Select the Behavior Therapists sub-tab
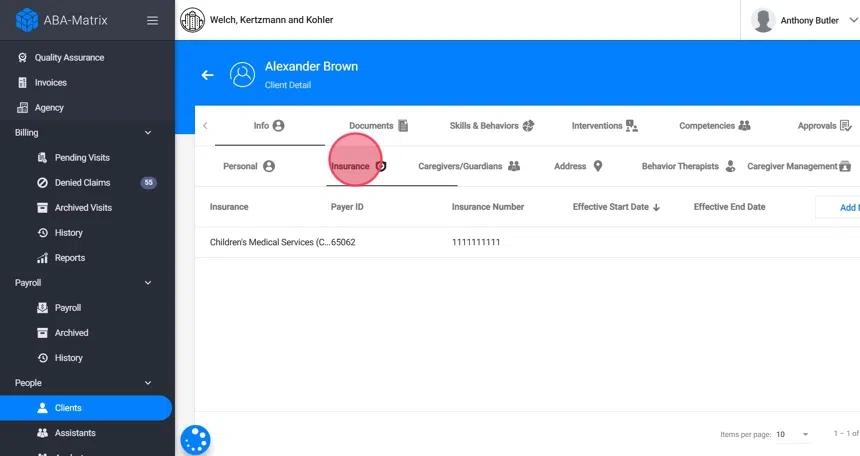The image size is (860, 456). coord(689,166)
